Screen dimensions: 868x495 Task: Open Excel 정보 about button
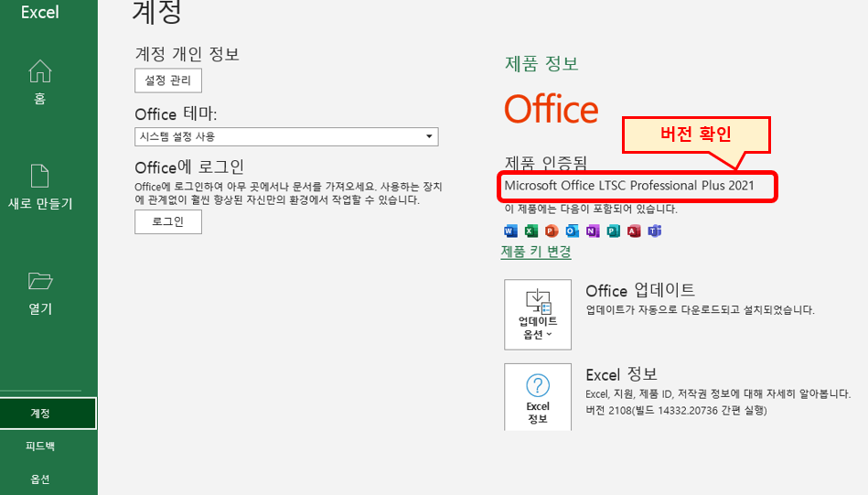coord(538,397)
